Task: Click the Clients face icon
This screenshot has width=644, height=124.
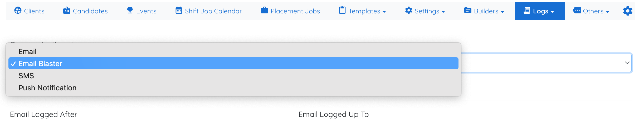Action: pos(18,11)
